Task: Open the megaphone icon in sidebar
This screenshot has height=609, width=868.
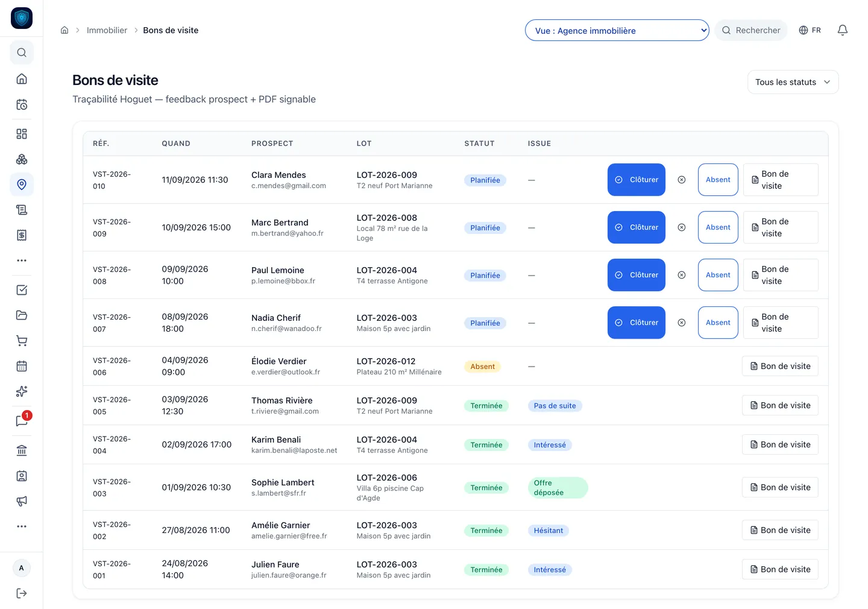Action: click(22, 501)
